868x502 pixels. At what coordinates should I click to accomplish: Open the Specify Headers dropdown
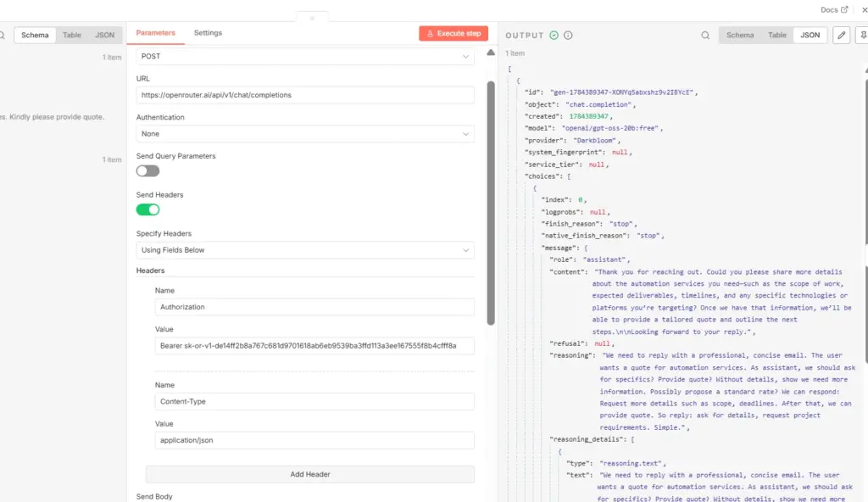click(305, 250)
